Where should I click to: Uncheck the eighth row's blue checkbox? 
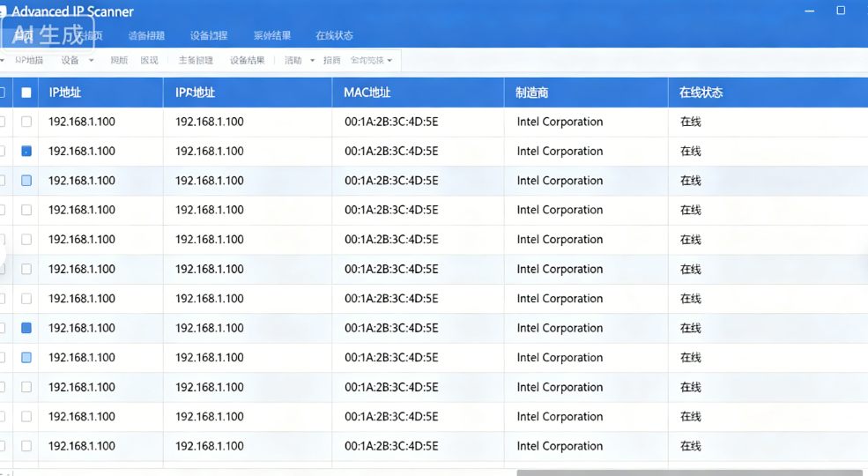26,328
